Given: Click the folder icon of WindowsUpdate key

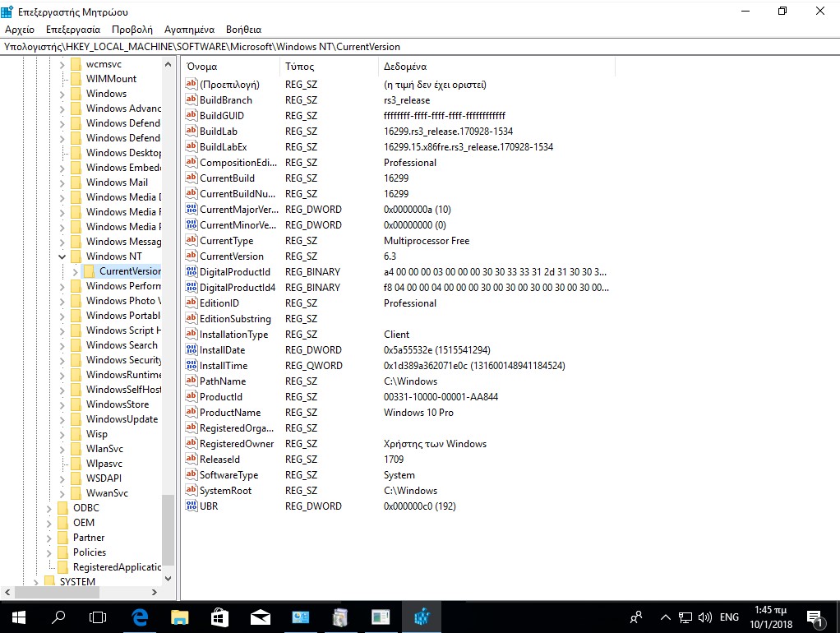Looking at the screenshot, I should pos(76,419).
